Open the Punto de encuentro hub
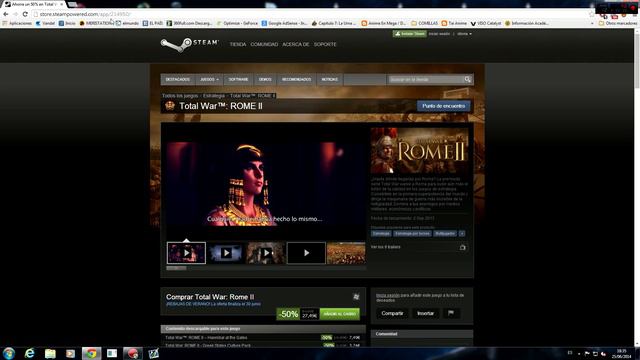 click(x=443, y=106)
